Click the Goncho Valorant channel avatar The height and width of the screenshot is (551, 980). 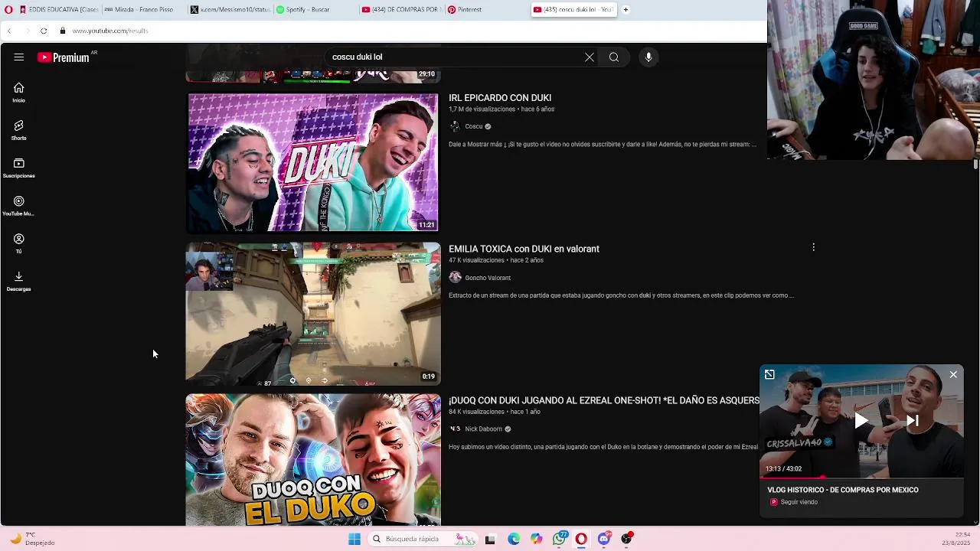tap(455, 278)
